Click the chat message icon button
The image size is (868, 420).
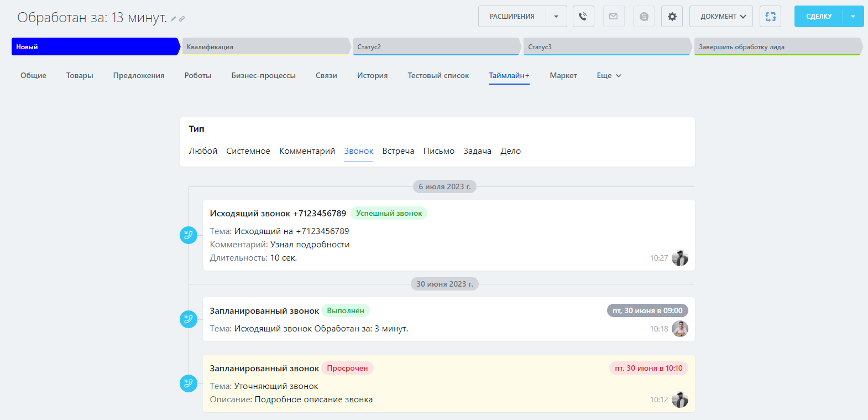coord(644,17)
